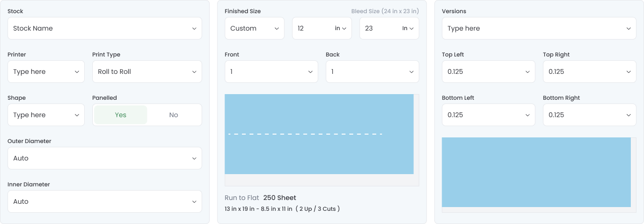This screenshot has height=224, width=644.
Task: Open the Print Type Roll to Roll dropdown
Action: tap(147, 72)
